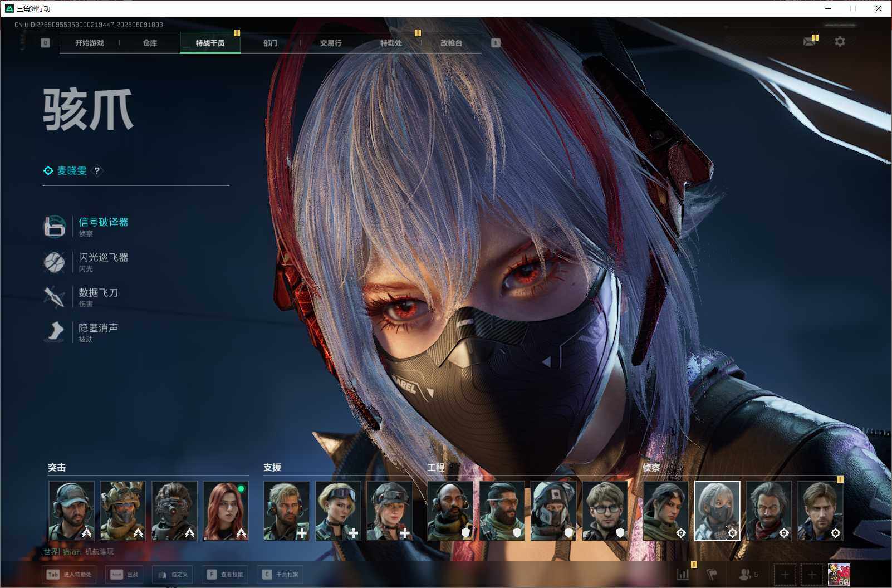The width and height of the screenshot is (892, 588).
Task: Click the question mark next to 麦晓雯
Action: (x=97, y=170)
